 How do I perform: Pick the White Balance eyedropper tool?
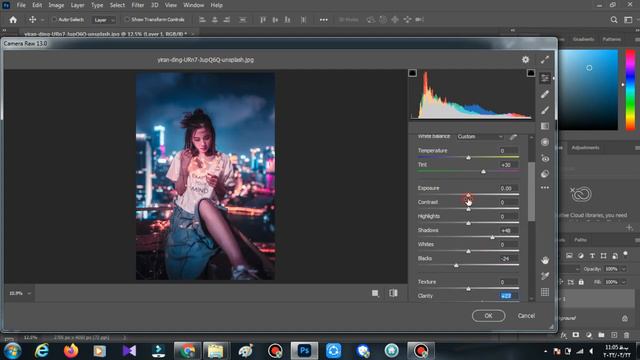point(513,137)
